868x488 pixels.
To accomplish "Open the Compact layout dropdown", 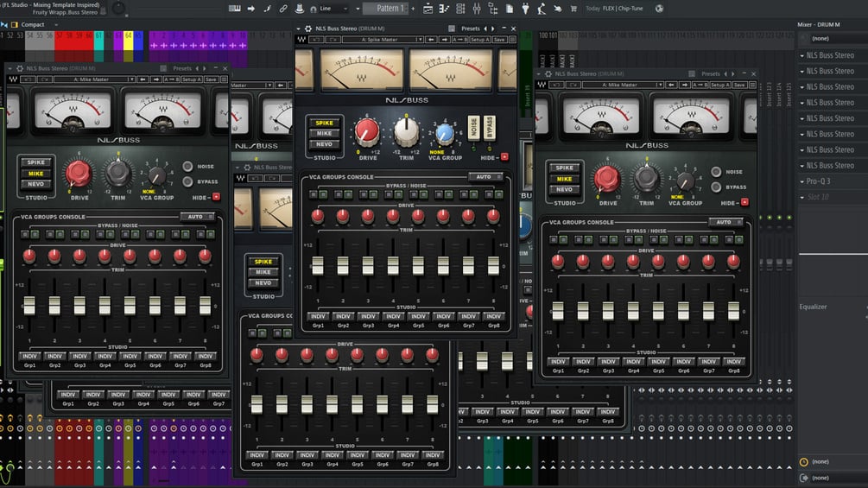I will [x=39, y=24].
